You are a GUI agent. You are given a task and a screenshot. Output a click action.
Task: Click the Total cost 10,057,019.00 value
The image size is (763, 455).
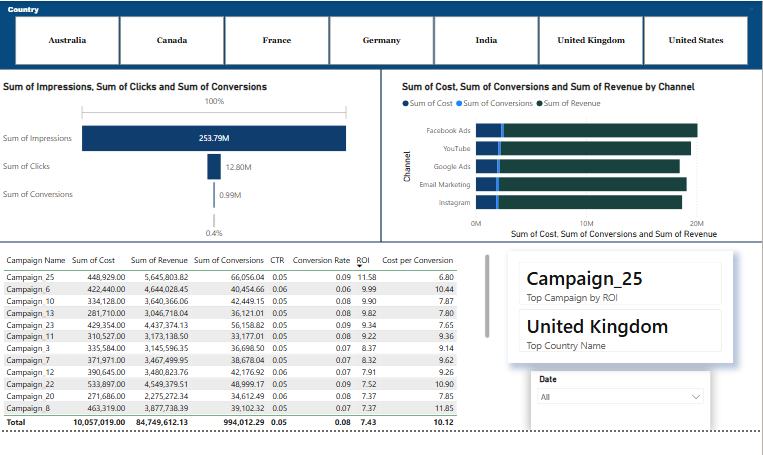[x=99, y=422]
